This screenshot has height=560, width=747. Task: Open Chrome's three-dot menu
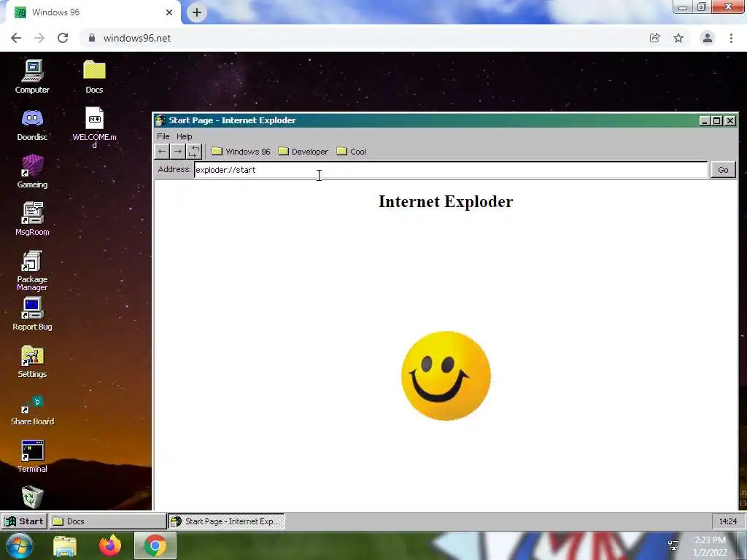click(731, 38)
